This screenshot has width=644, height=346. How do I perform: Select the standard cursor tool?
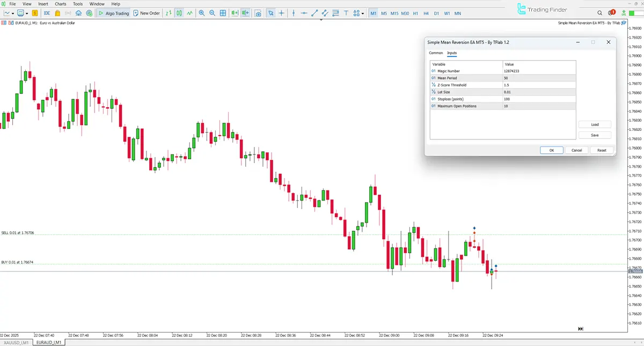click(x=271, y=13)
